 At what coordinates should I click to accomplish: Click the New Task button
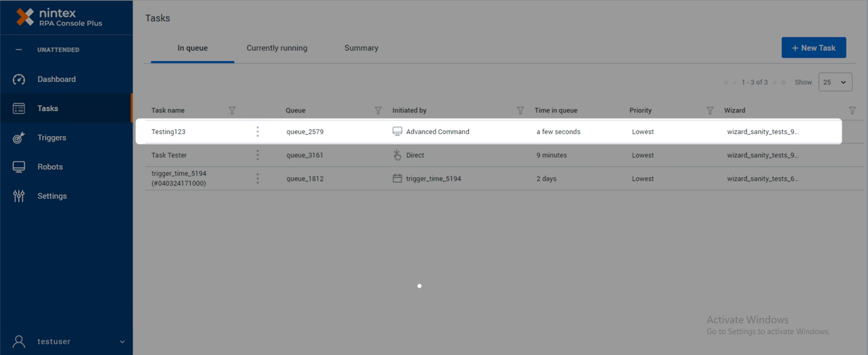coord(813,48)
